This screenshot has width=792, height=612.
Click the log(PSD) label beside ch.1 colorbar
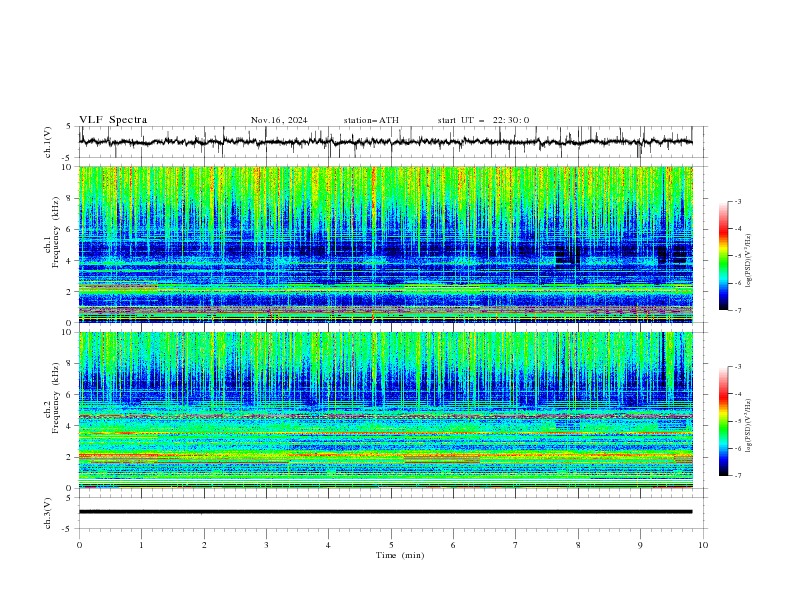[749, 261]
